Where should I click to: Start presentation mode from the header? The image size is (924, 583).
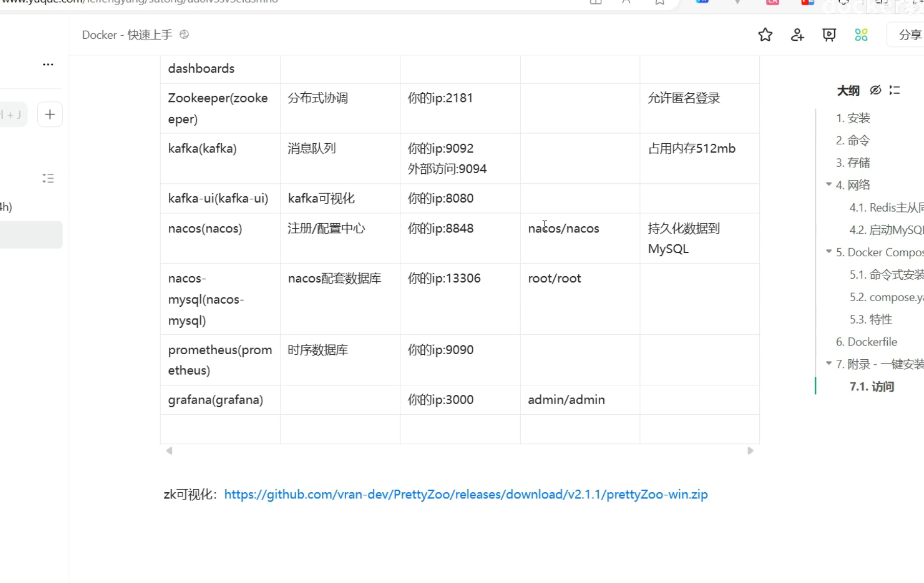point(829,35)
